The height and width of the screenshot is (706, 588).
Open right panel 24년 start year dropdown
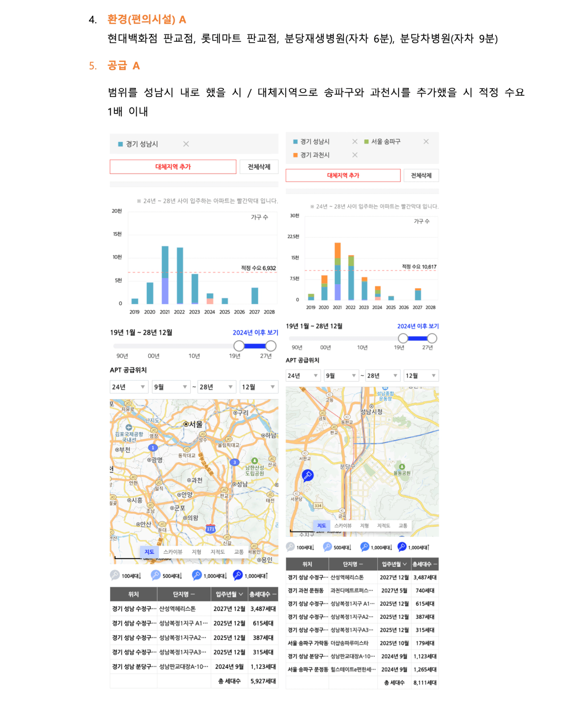pyautogui.click(x=303, y=376)
